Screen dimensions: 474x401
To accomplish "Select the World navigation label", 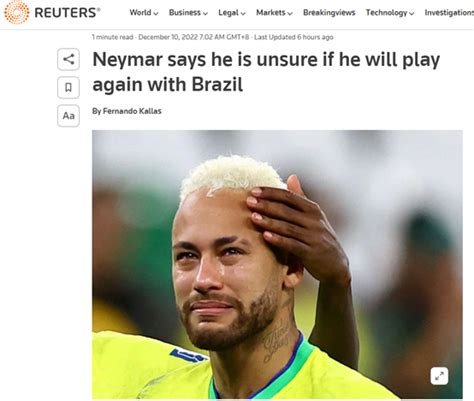I will point(140,13).
